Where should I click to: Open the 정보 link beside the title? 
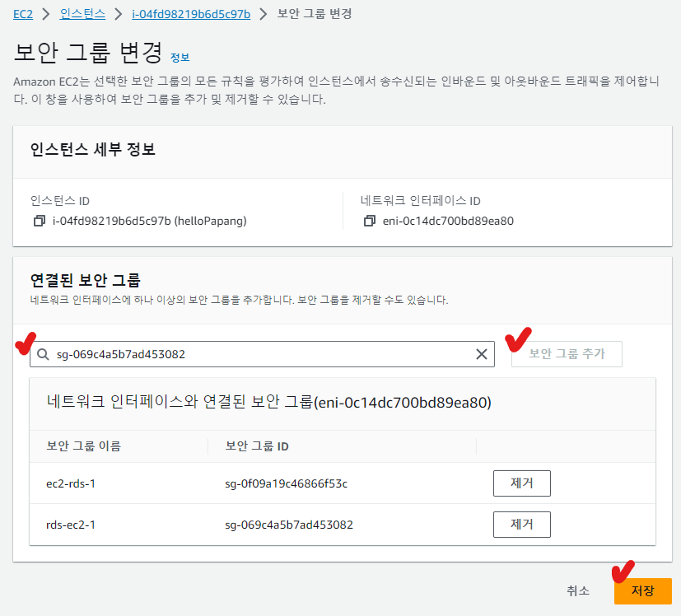(180, 57)
